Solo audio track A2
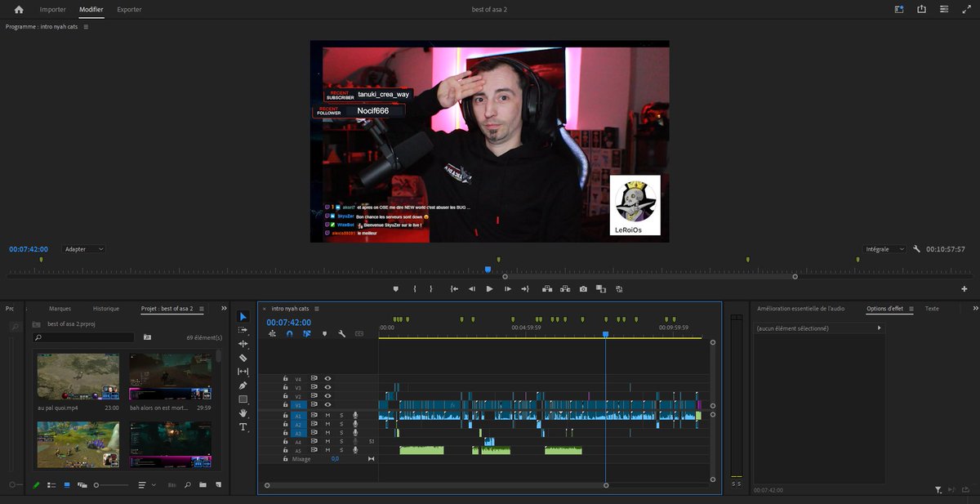 (341, 425)
